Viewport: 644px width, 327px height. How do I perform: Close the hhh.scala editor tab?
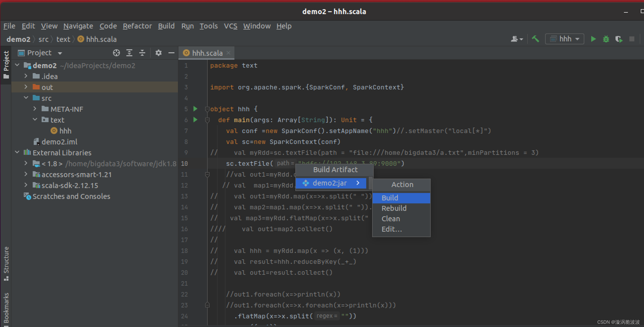(228, 53)
